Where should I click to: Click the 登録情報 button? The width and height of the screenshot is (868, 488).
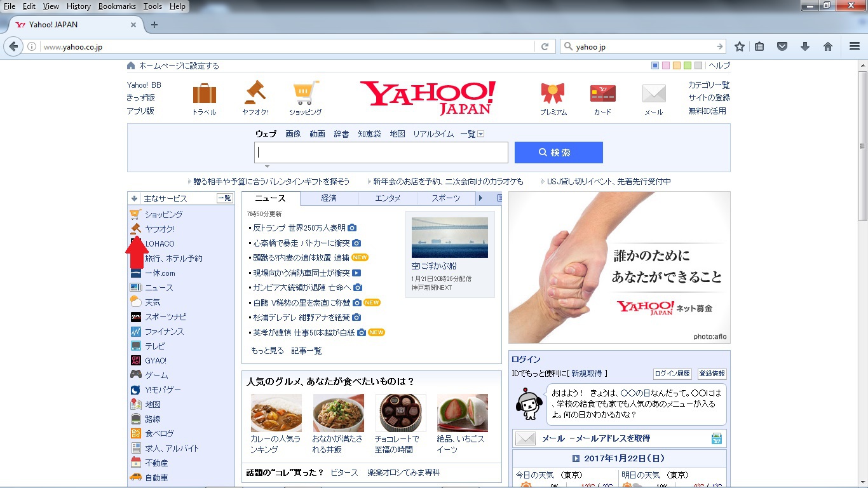(x=712, y=374)
